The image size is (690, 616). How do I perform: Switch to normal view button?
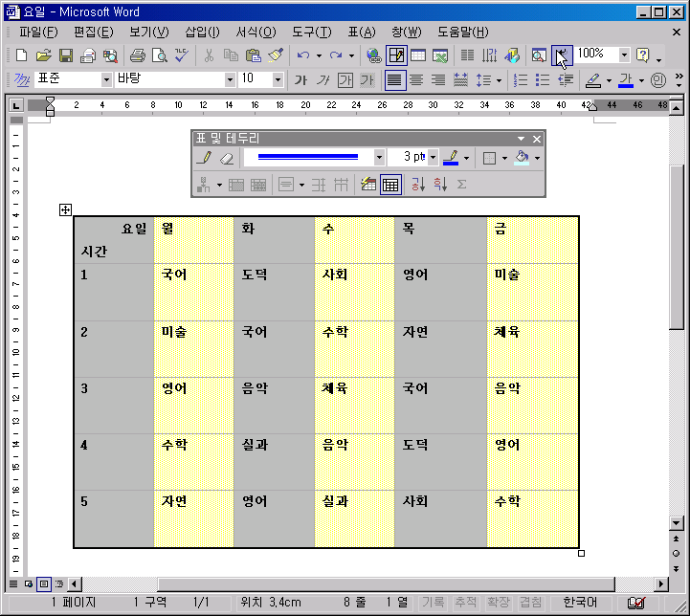tap(13, 583)
